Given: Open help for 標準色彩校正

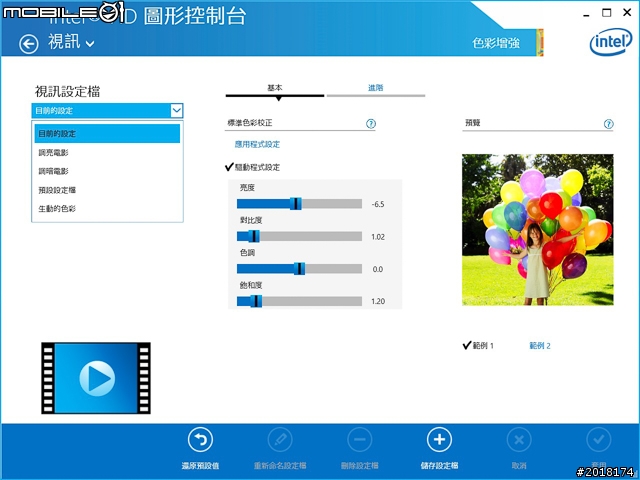Looking at the screenshot, I should click(371, 124).
